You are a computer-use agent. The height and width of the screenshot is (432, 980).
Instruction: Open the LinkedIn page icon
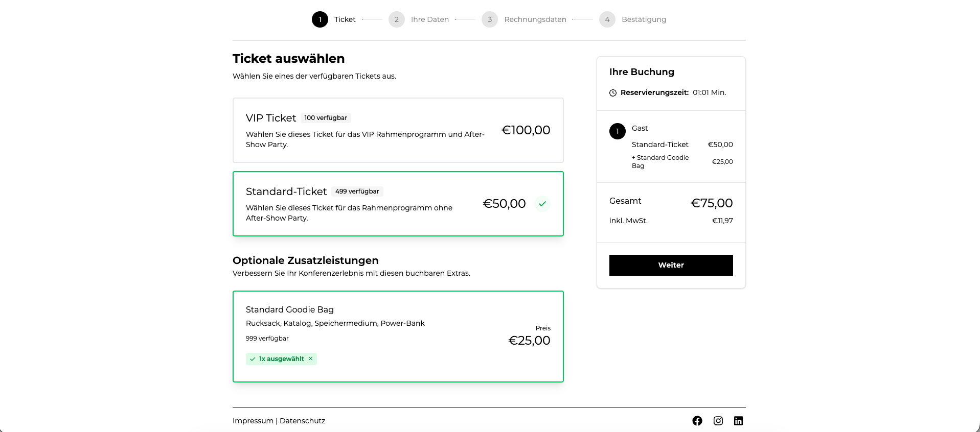click(738, 421)
